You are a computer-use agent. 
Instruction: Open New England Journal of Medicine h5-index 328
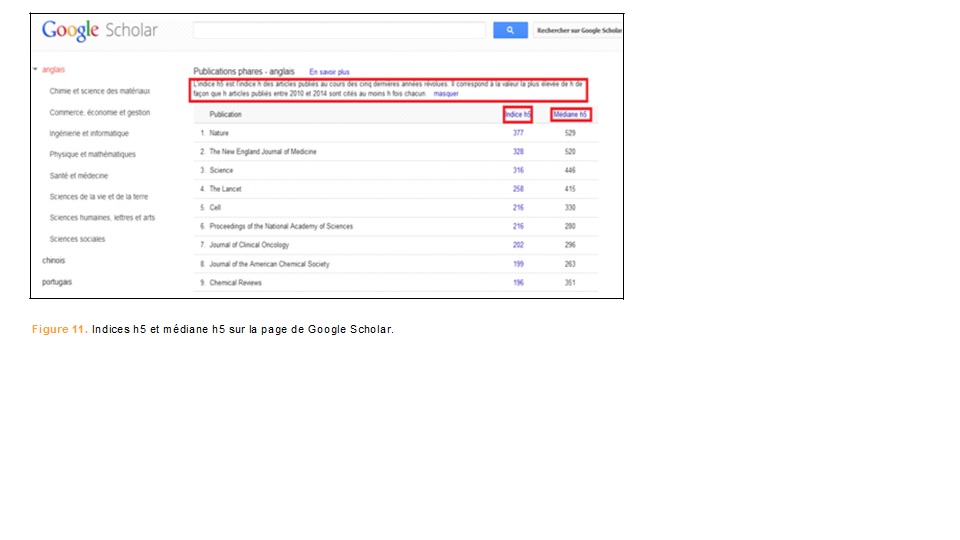pyautogui.click(x=518, y=152)
